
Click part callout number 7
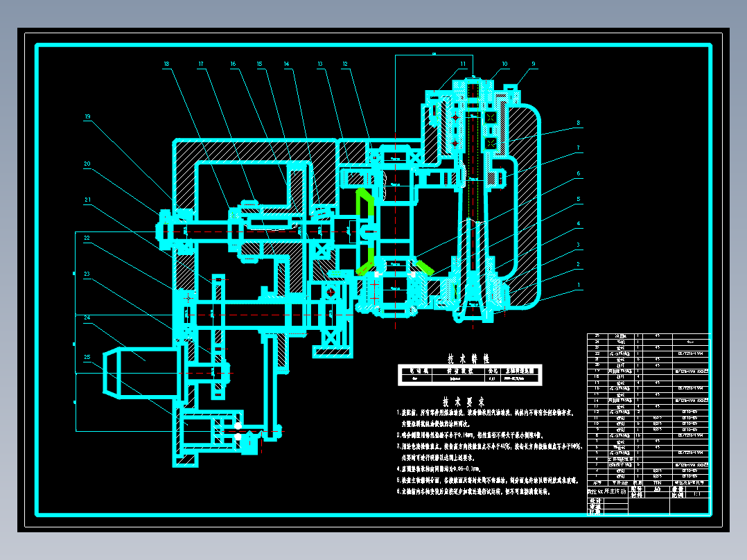(579, 148)
